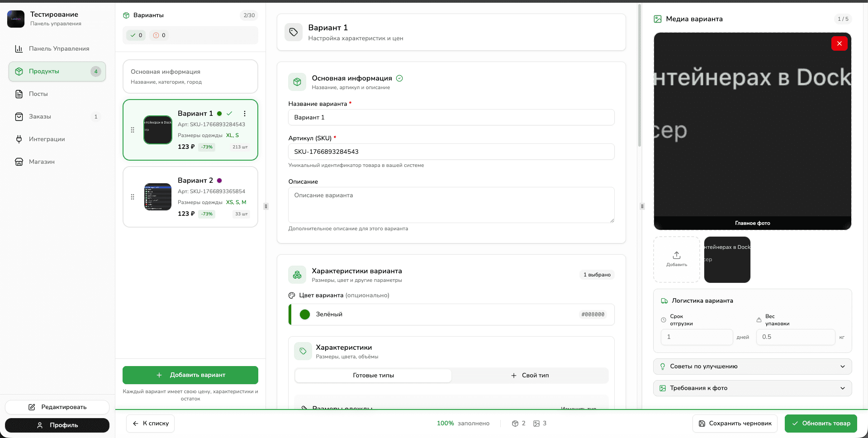This screenshot has height=438, width=868.
Task: Click the Артикул SKU input field
Action: click(451, 152)
